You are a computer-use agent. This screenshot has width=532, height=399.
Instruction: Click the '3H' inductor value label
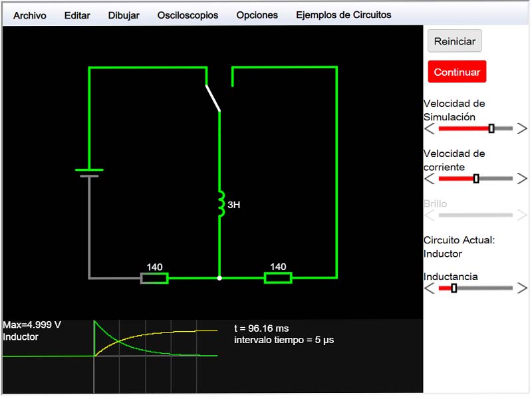(234, 205)
